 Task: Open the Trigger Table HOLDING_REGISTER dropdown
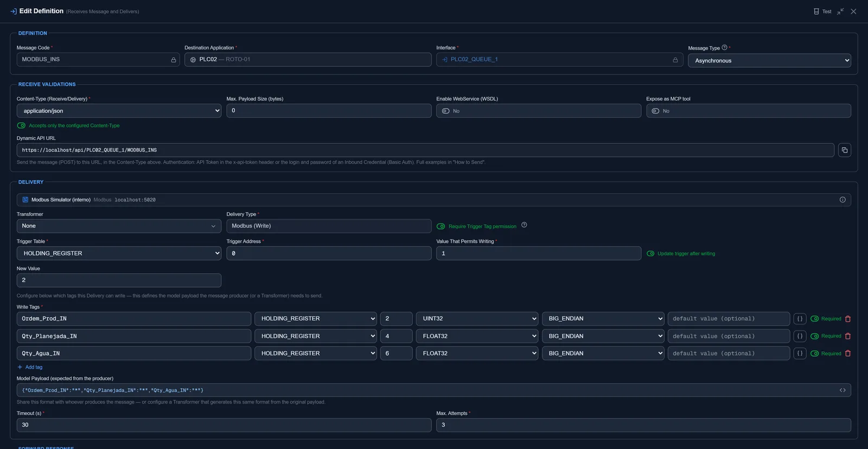[119, 254]
